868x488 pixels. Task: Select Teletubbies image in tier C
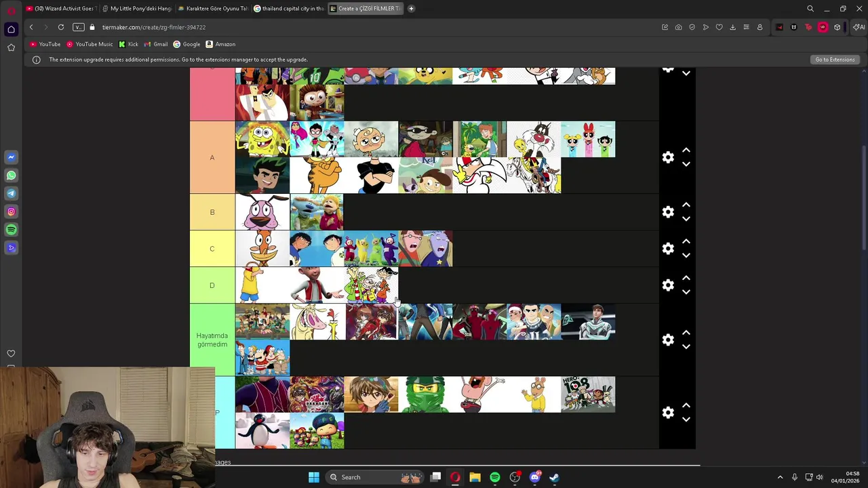point(371,249)
